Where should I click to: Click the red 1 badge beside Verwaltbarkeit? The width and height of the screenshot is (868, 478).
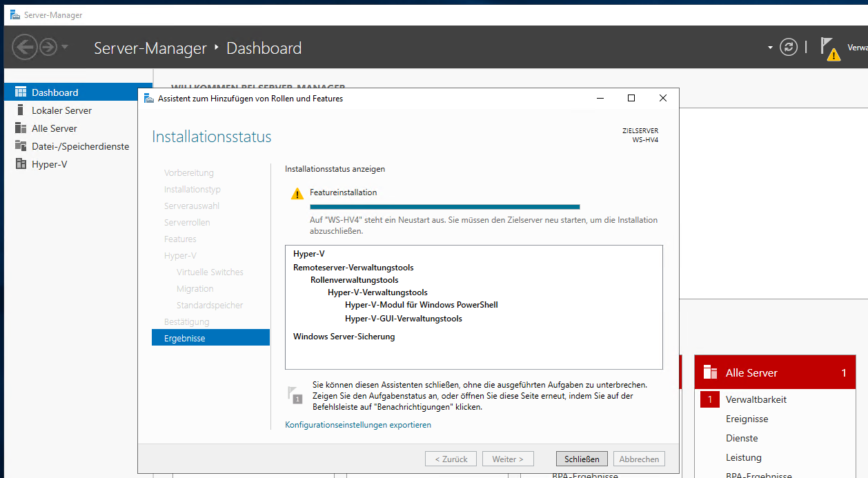[x=709, y=399]
